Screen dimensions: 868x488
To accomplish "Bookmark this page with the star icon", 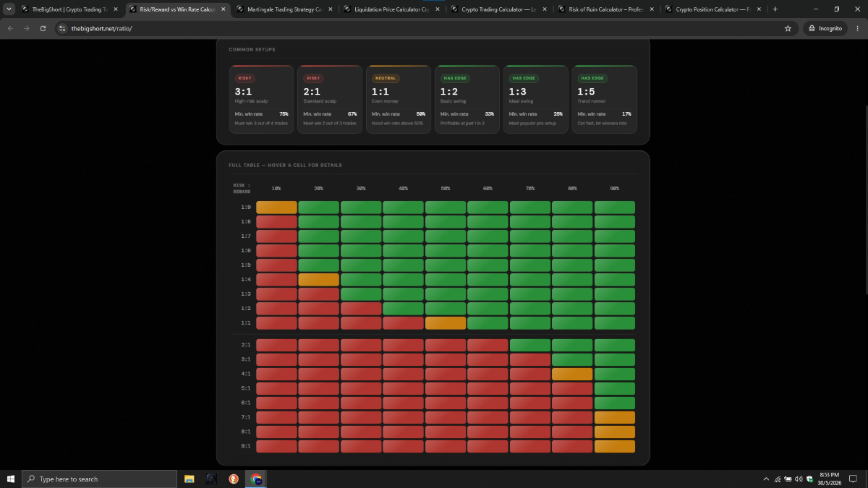I will click(788, 28).
